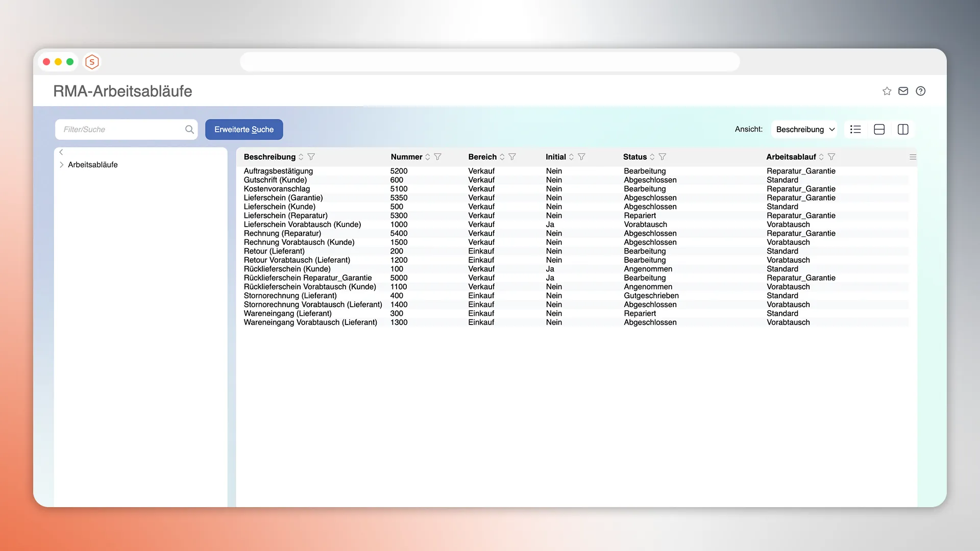Image resolution: width=980 pixels, height=551 pixels.
Task: Select the horizontal split layout icon
Action: (x=879, y=130)
